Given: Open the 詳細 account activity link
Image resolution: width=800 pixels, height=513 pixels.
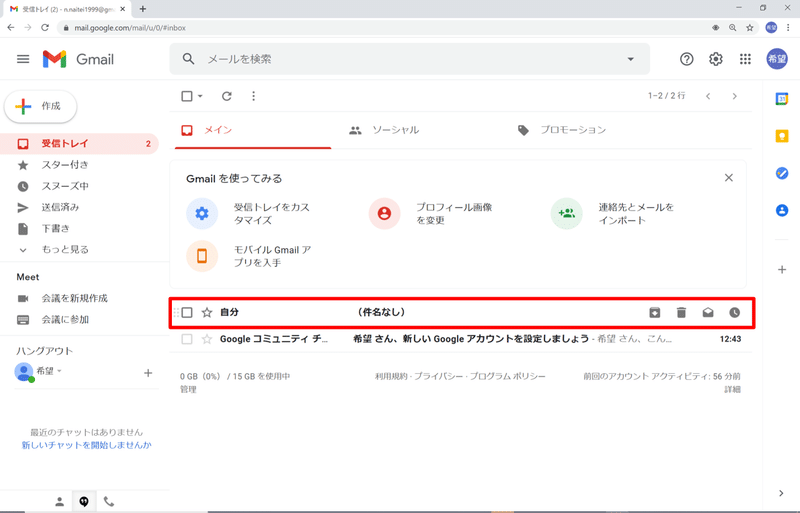Looking at the screenshot, I should 732,389.
